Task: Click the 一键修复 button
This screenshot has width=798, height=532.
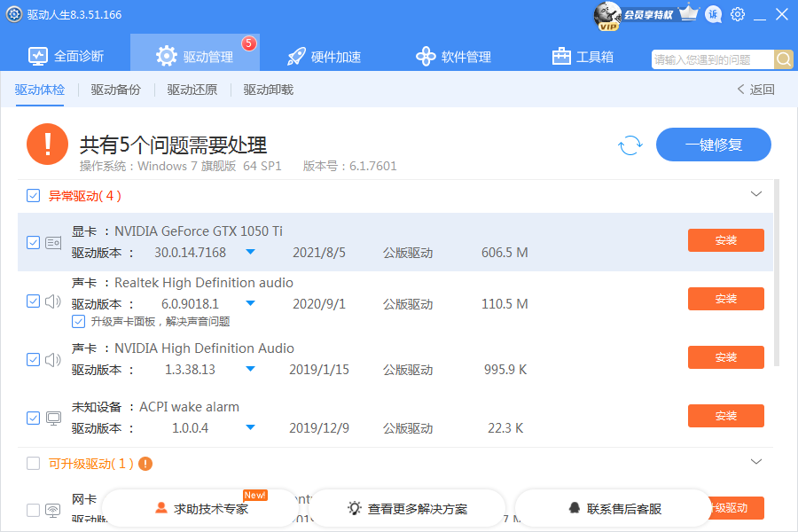Action: pos(714,145)
